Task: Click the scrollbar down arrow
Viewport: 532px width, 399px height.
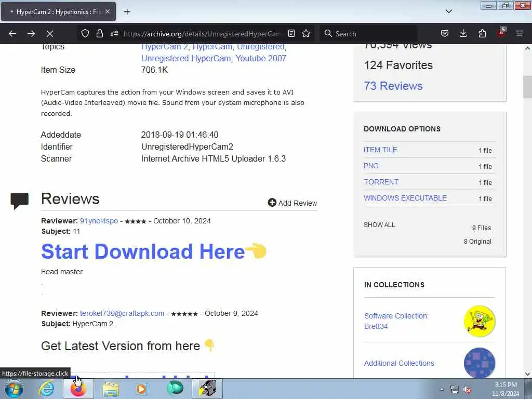Action: (527, 374)
